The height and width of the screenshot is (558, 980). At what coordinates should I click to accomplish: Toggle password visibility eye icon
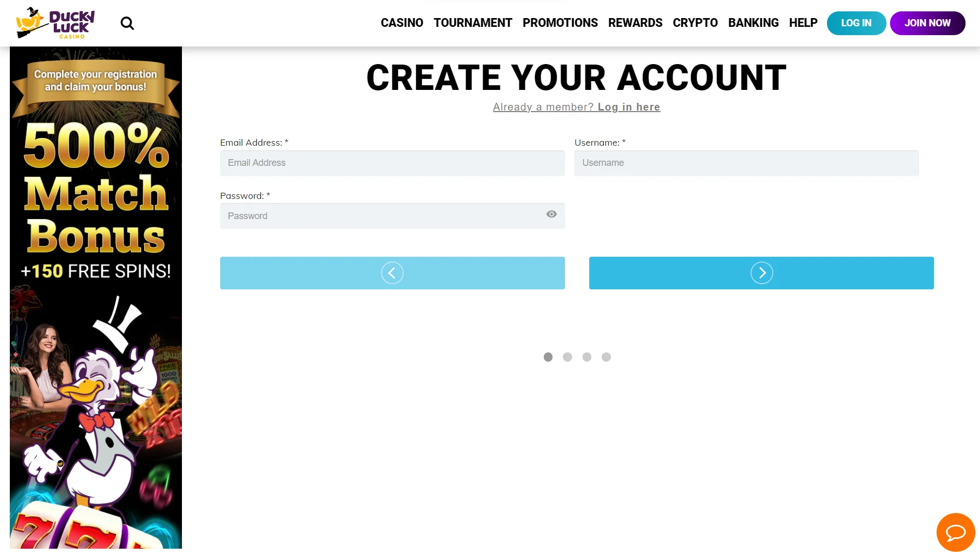pos(552,214)
